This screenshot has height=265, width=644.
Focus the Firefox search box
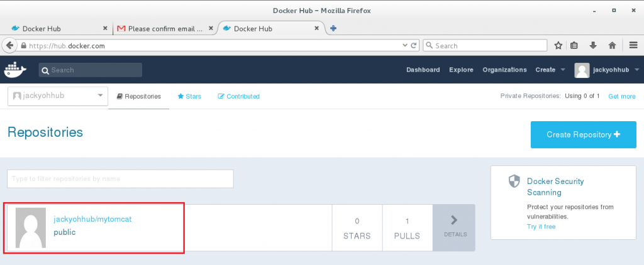(x=485, y=46)
